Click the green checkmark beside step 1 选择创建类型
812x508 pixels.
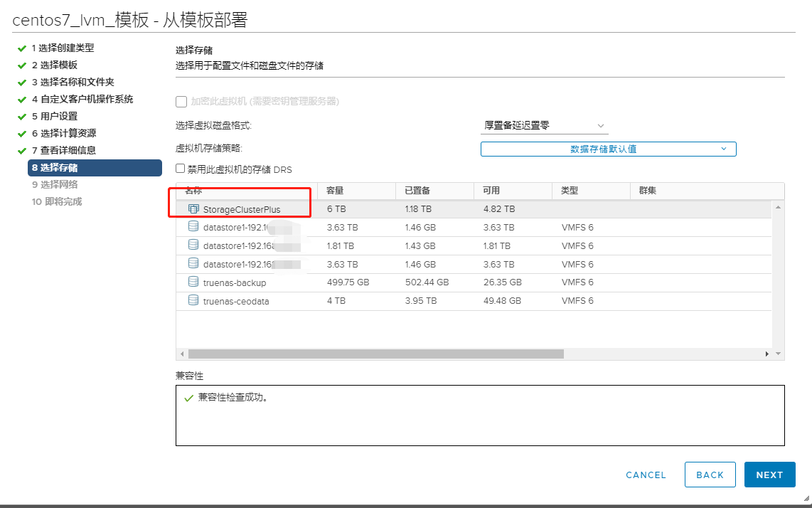(22, 48)
